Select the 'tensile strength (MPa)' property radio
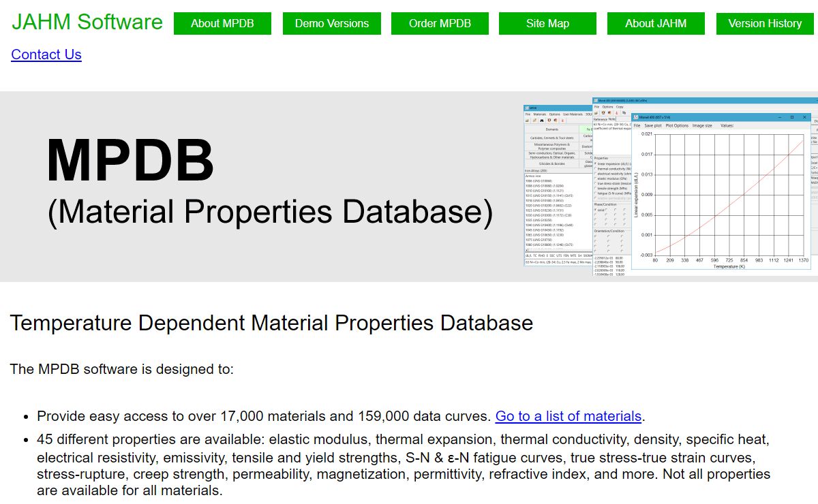The image size is (818, 504). point(596,189)
